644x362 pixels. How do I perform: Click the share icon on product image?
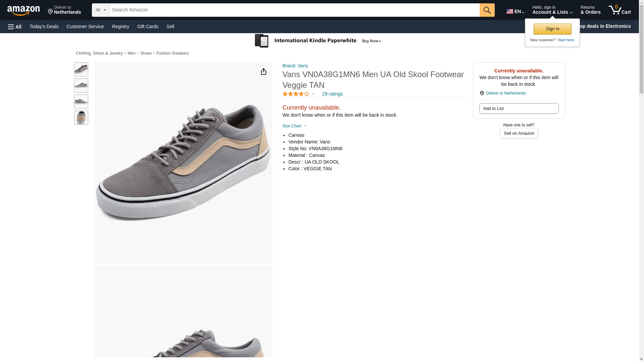pyautogui.click(x=263, y=71)
